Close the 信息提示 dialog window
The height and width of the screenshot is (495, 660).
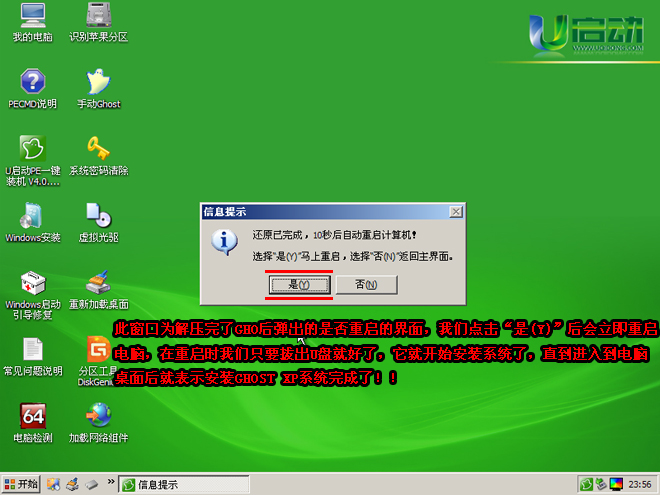tap(456, 212)
